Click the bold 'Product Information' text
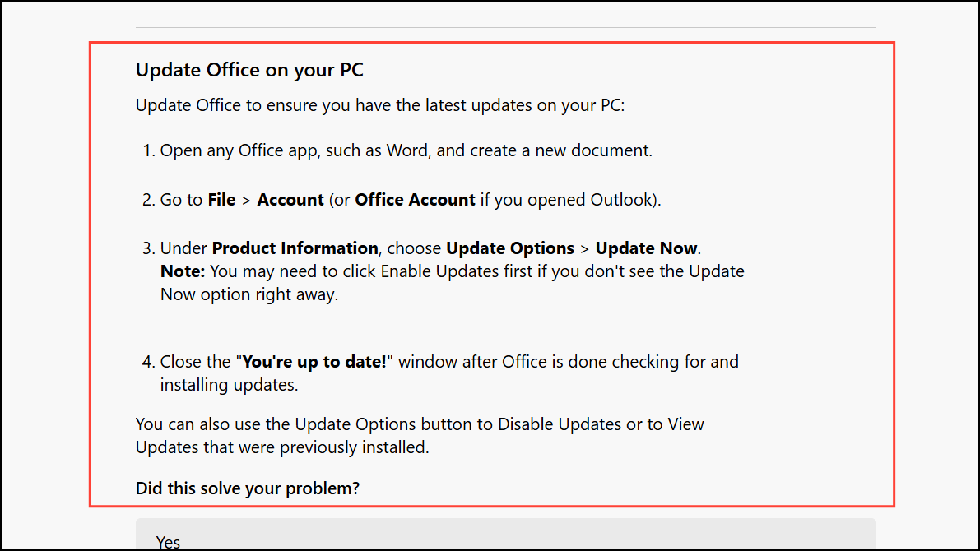The height and width of the screenshot is (551, 980). (295, 248)
